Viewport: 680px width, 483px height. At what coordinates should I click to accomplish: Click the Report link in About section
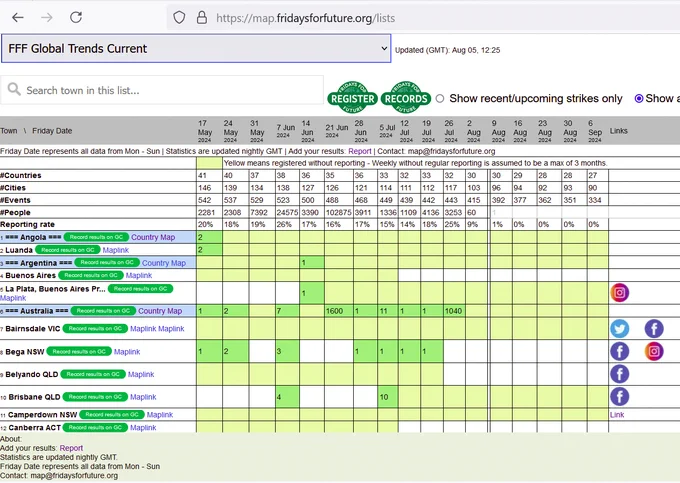click(71, 448)
